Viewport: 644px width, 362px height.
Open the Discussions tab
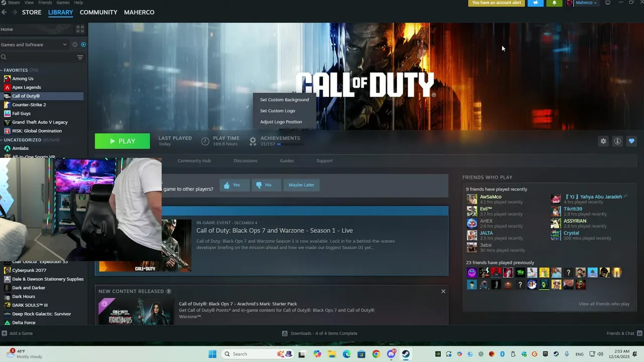click(x=246, y=161)
